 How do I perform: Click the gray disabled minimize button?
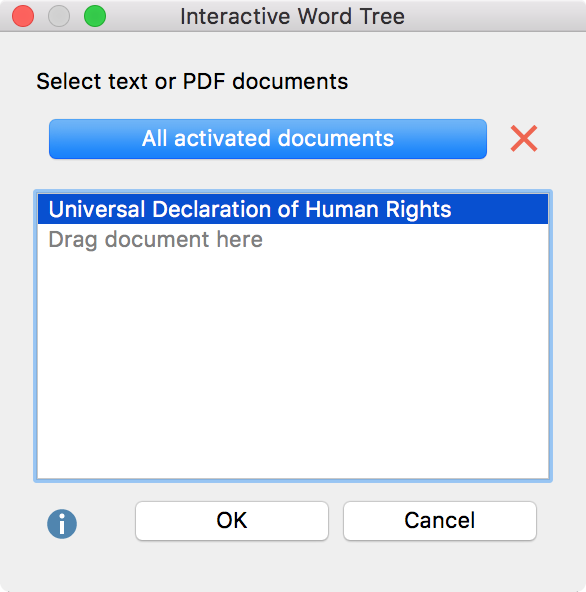59,16
